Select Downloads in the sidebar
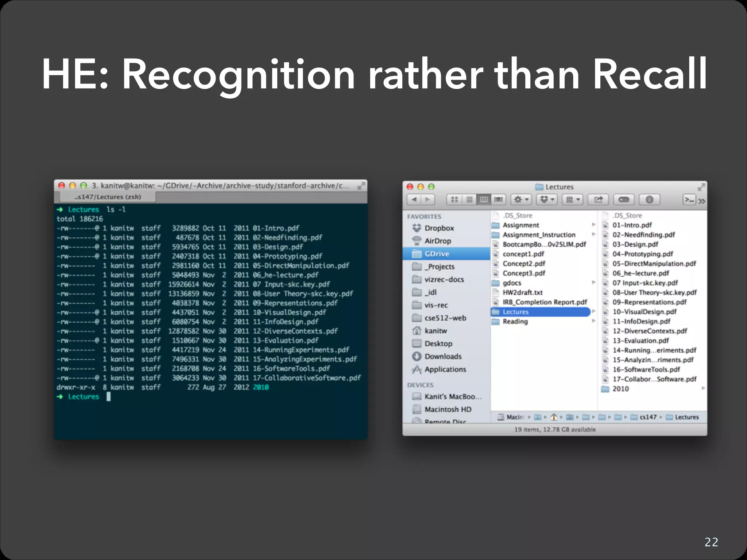The image size is (747, 560). coord(443,357)
